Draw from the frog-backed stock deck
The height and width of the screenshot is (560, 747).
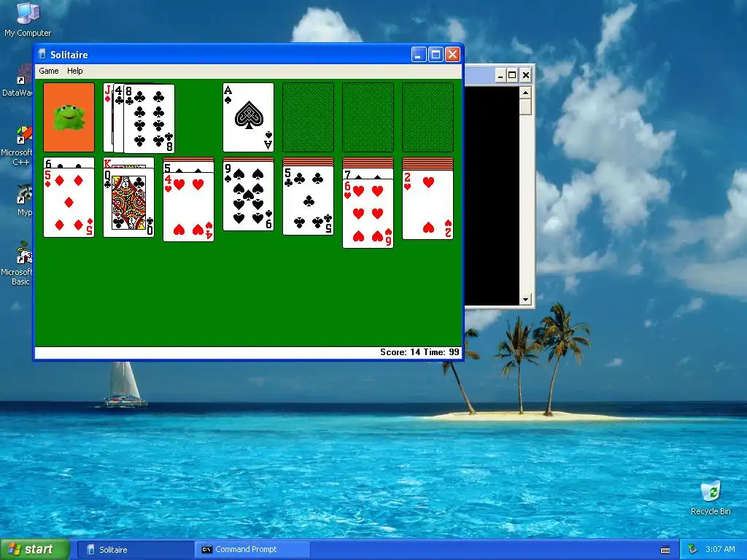click(69, 117)
